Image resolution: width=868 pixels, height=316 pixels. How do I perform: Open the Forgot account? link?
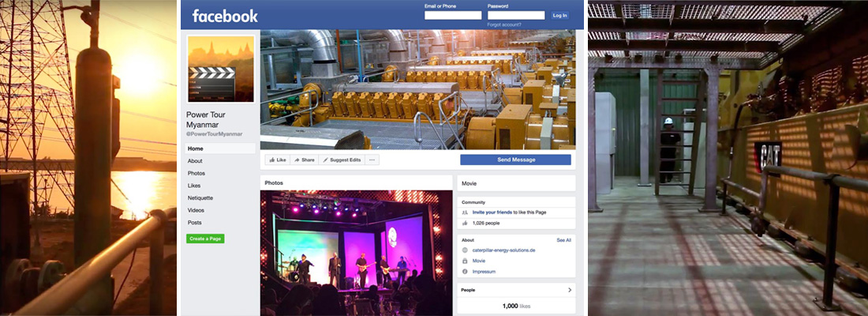coord(504,25)
